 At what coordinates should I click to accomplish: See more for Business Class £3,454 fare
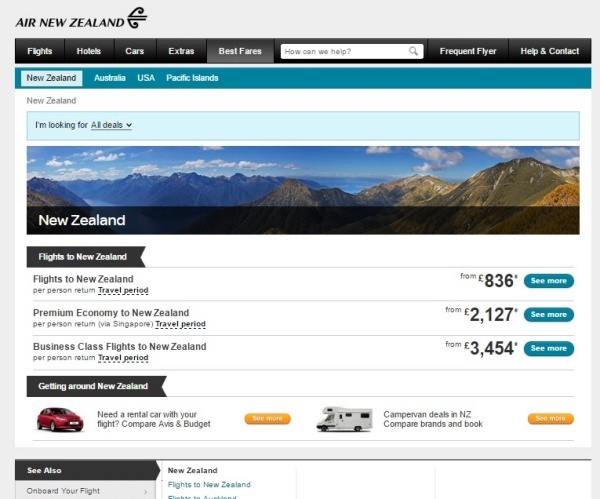click(x=548, y=348)
